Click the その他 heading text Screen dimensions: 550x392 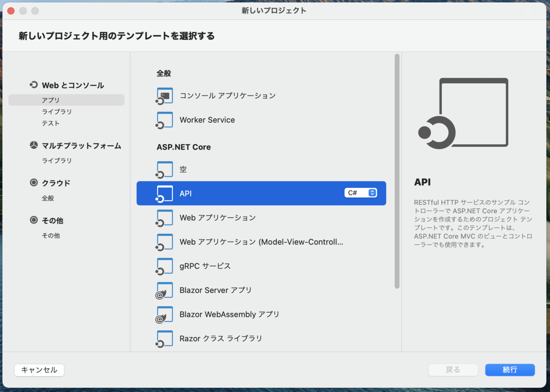click(x=52, y=220)
